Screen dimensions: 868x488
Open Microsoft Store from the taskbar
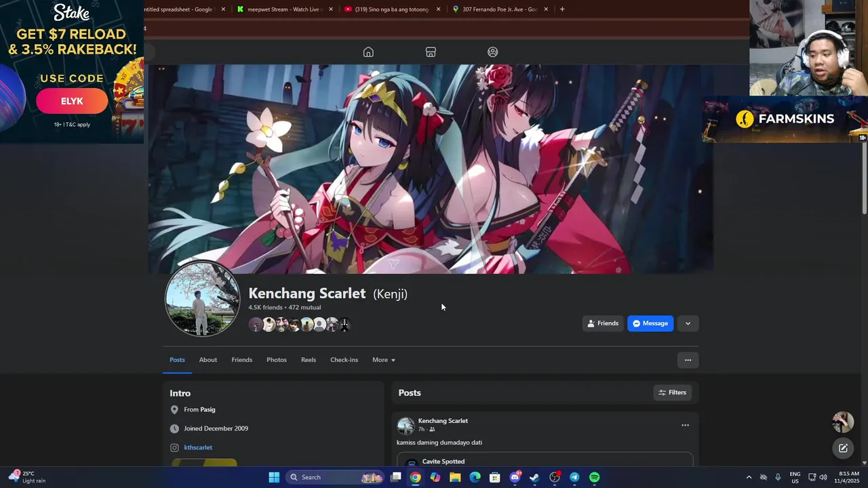pos(495,477)
